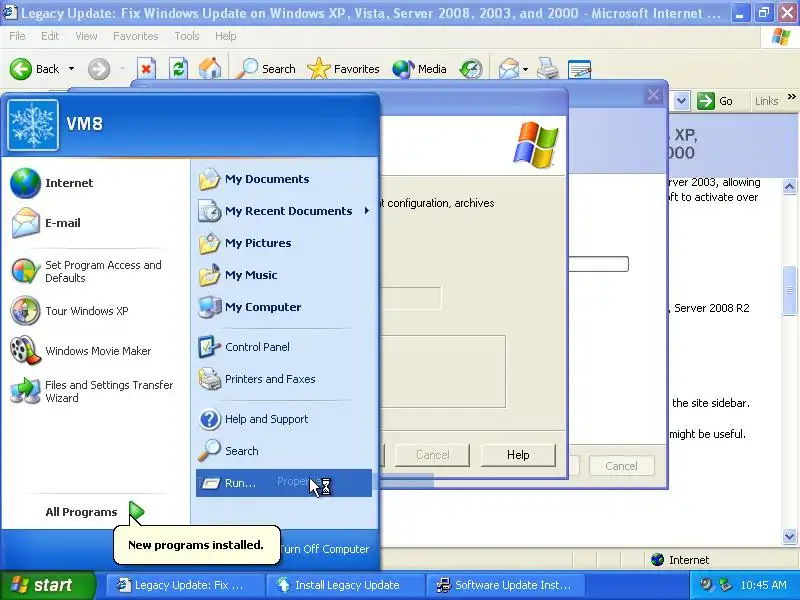Open Help and Support
This screenshot has width=800, height=600.
click(284, 419)
